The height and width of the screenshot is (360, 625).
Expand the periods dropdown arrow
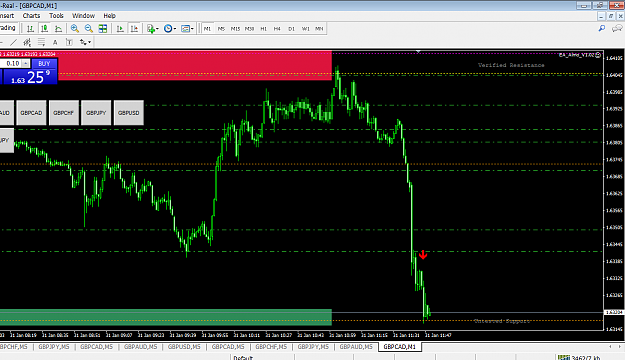pyautogui.click(x=175, y=29)
